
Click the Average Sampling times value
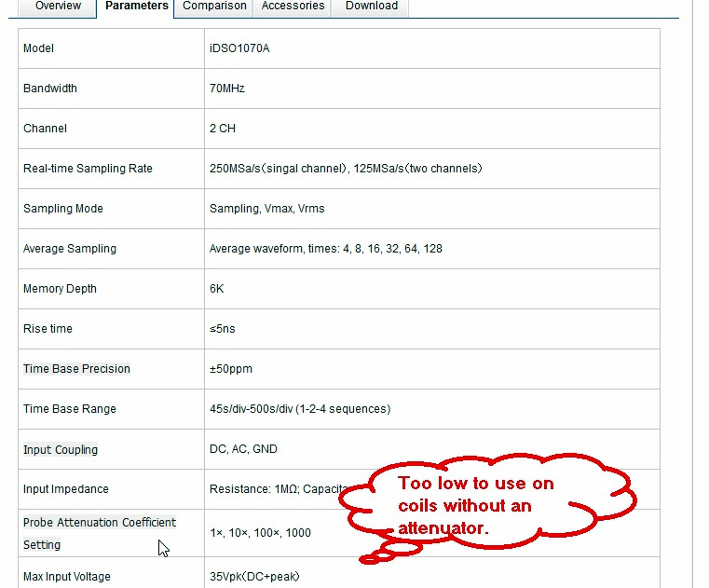click(x=325, y=249)
